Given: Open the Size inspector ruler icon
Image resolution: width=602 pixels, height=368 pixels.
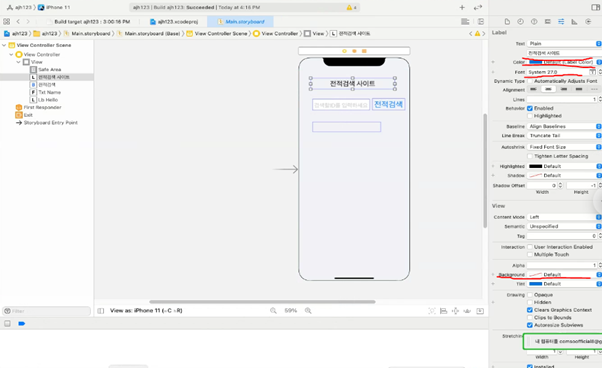Looking at the screenshot, I should tap(574, 21).
